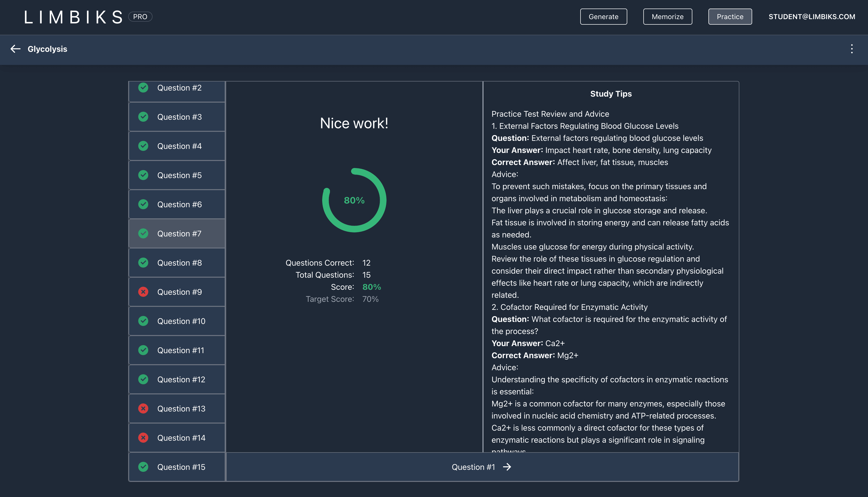
Task: Open the STUDENT@LIMBIKS.COM account menu
Action: tap(811, 17)
